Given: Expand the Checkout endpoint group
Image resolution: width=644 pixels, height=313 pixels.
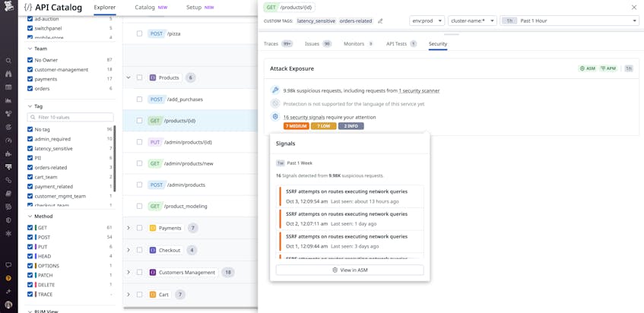Looking at the screenshot, I should [x=128, y=250].
